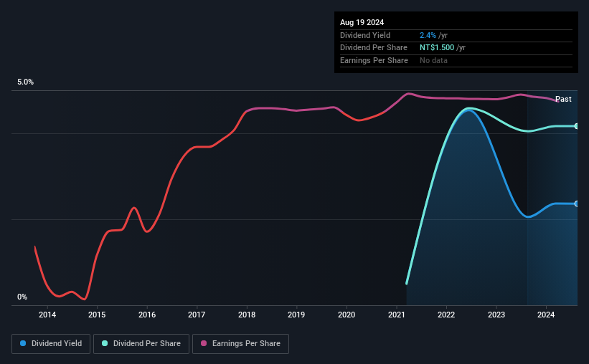Click the Aug 19 2024 tooltip date

pyautogui.click(x=362, y=22)
